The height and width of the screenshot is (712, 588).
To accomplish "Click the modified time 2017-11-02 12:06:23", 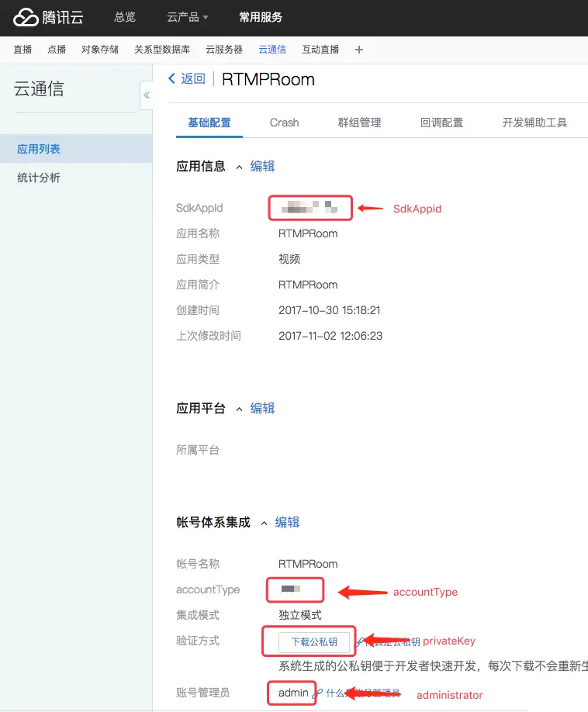I will (x=330, y=336).
